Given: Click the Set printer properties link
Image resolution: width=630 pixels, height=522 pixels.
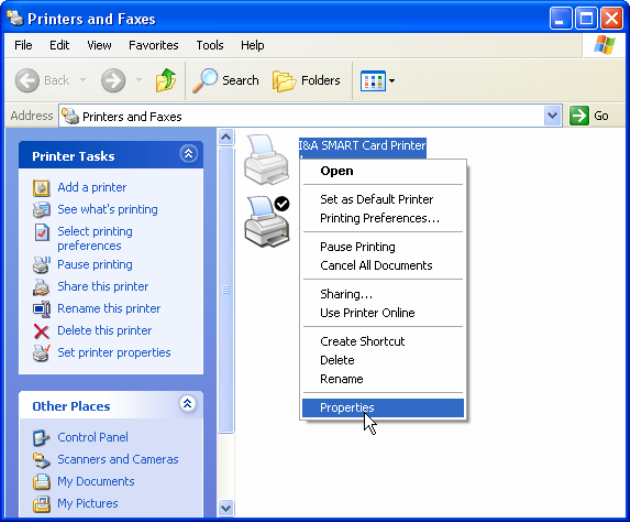Looking at the screenshot, I should [114, 353].
